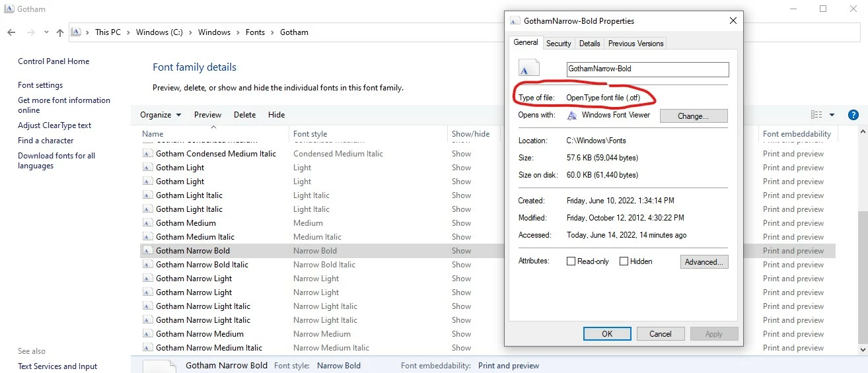
Task: Open the view options dropdown arrow
Action: pos(832,115)
